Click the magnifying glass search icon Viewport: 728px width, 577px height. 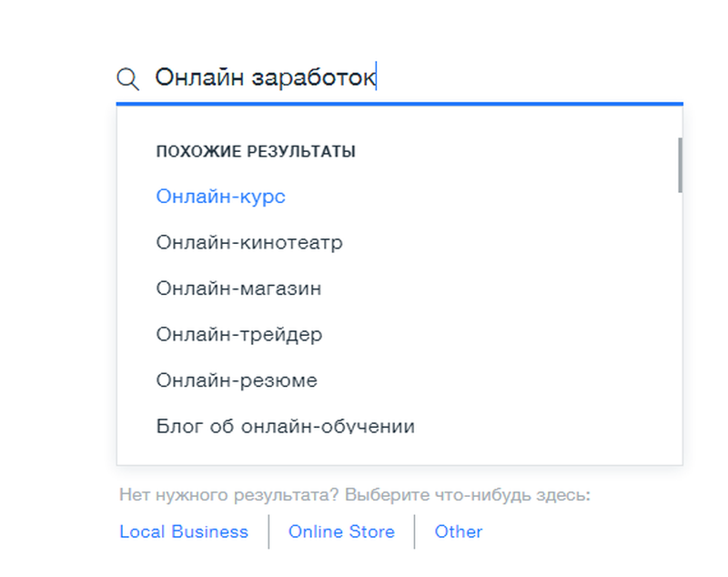(x=128, y=79)
